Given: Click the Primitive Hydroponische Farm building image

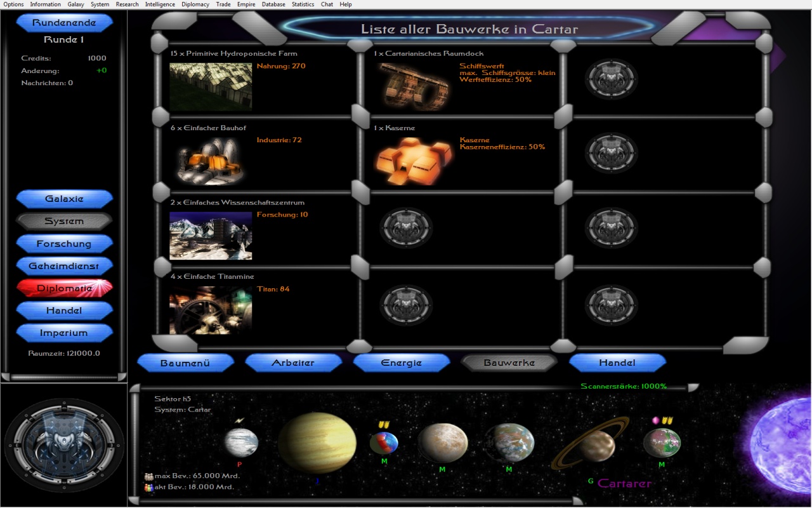Looking at the screenshot, I should click(x=211, y=86).
